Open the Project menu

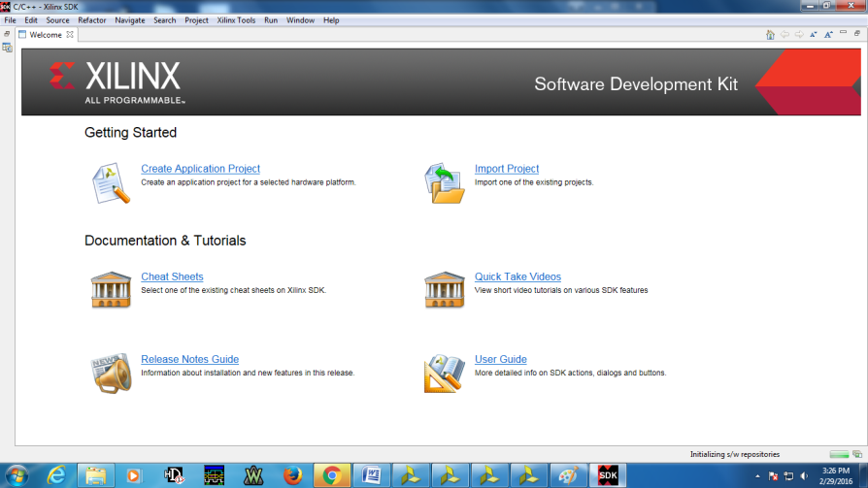coord(196,20)
